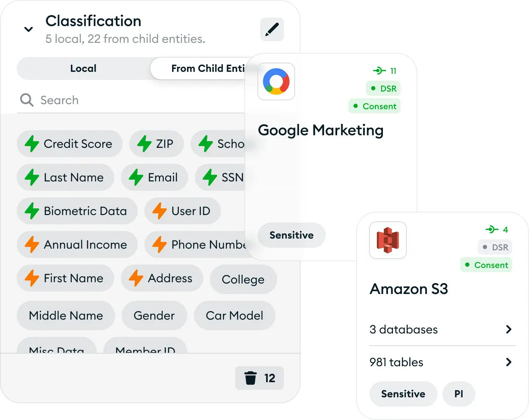Click connections icon on Google Marketing card

click(x=379, y=71)
